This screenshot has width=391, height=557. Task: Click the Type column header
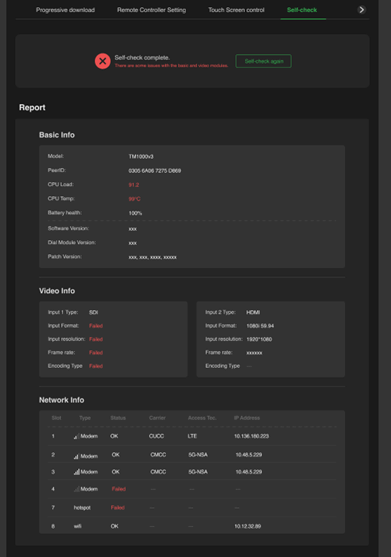[x=85, y=418]
